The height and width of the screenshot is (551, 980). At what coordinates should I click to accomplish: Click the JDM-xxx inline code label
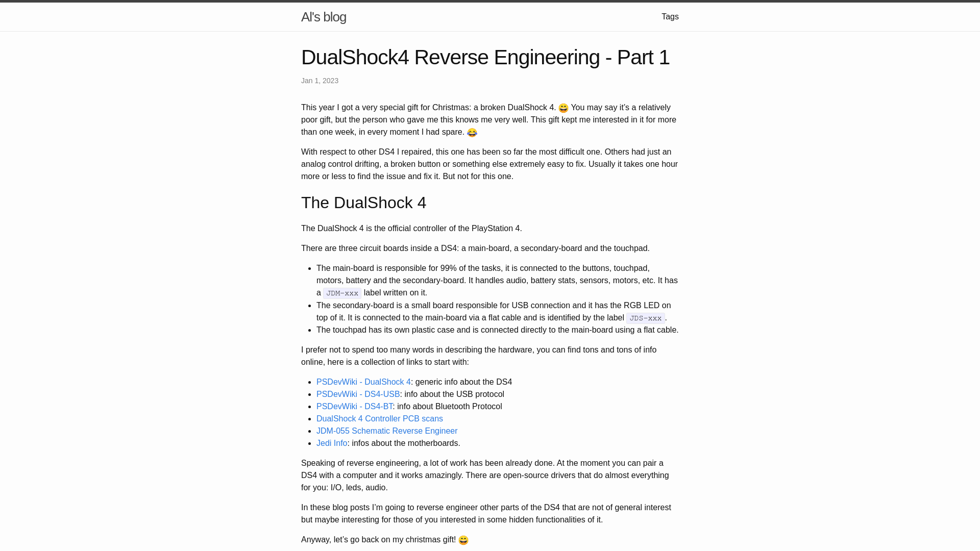[342, 293]
